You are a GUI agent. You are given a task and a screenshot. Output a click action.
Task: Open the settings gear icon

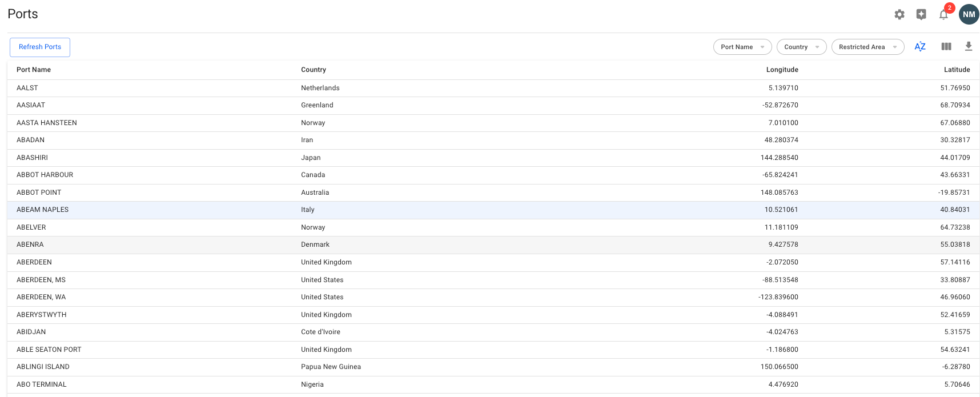coord(899,15)
